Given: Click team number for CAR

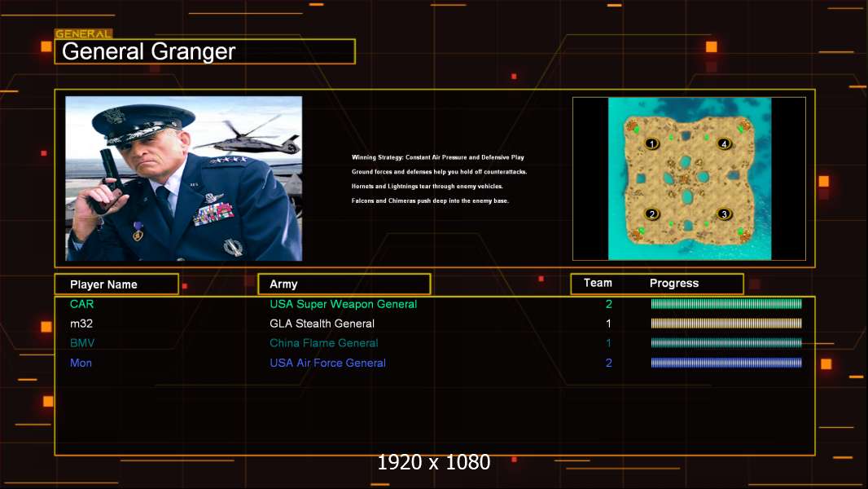Looking at the screenshot, I should coord(609,304).
